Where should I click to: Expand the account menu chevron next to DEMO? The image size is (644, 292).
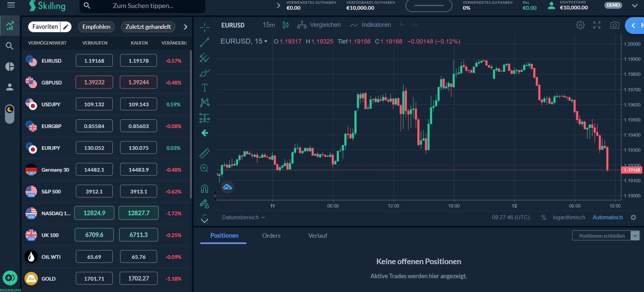tap(634, 6)
